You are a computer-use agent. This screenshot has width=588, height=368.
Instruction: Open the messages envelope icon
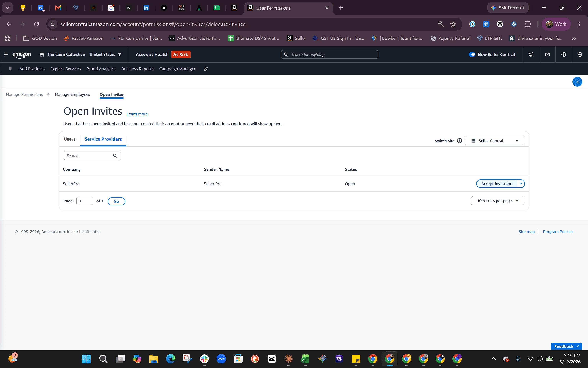(547, 54)
